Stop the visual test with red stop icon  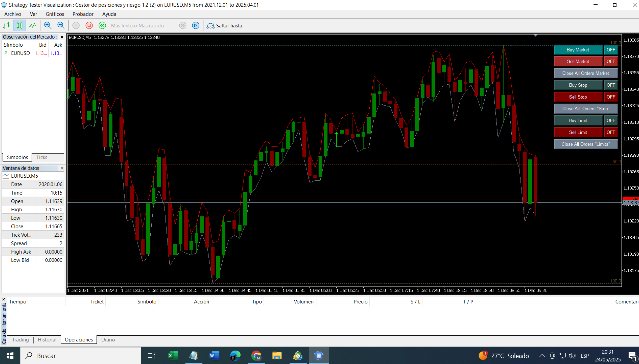pos(89,25)
